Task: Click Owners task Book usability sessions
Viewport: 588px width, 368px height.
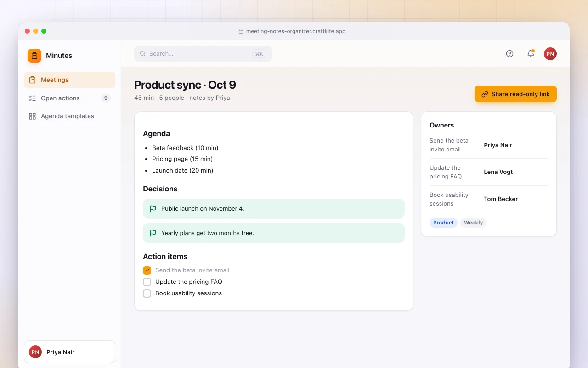Action: coord(449,199)
